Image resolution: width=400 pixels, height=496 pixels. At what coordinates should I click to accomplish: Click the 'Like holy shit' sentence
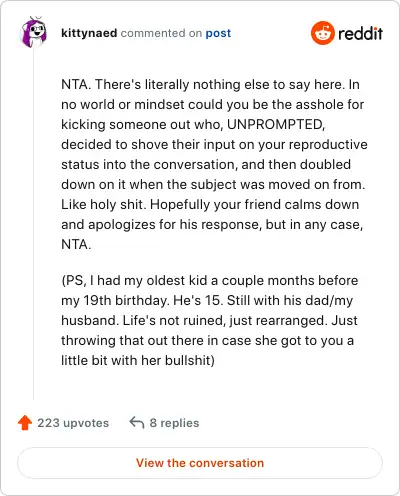[104, 204]
